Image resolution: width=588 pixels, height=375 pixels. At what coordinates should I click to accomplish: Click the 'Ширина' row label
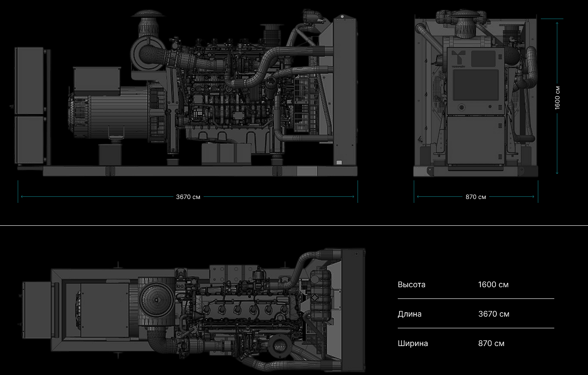(413, 343)
